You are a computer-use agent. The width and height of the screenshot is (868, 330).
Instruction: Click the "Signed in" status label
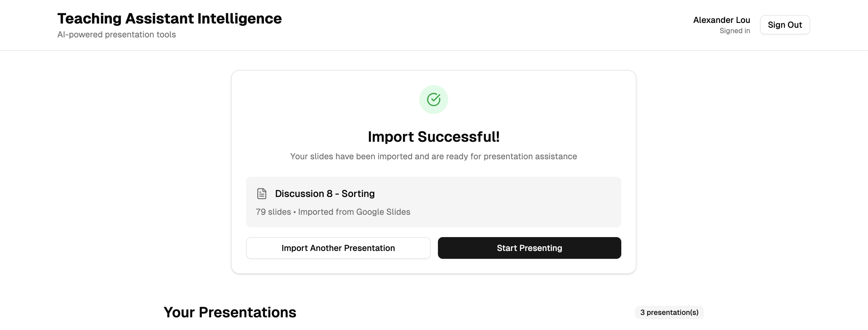pyautogui.click(x=735, y=31)
